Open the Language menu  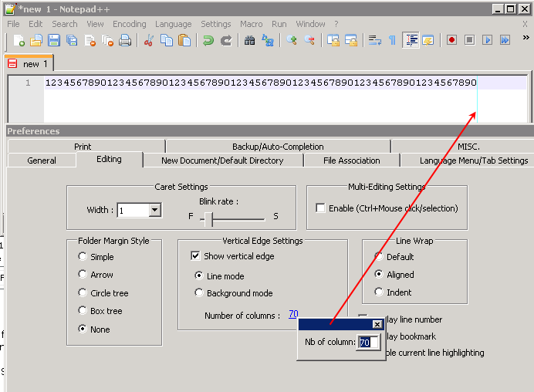174,24
